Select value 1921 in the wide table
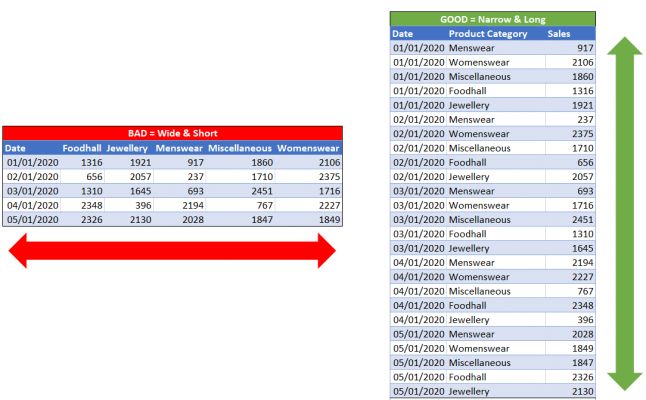This screenshot has height=400, width=646. 140,162
